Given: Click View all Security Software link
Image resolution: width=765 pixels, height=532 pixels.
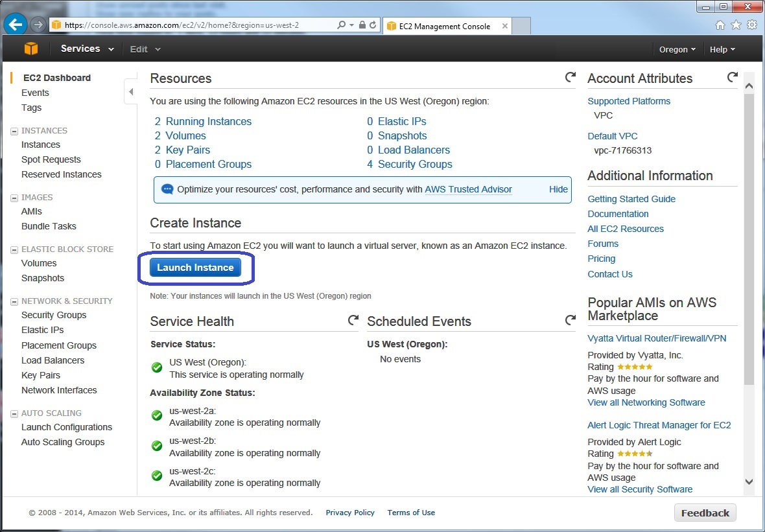Looking at the screenshot, I should pos(640,489).
